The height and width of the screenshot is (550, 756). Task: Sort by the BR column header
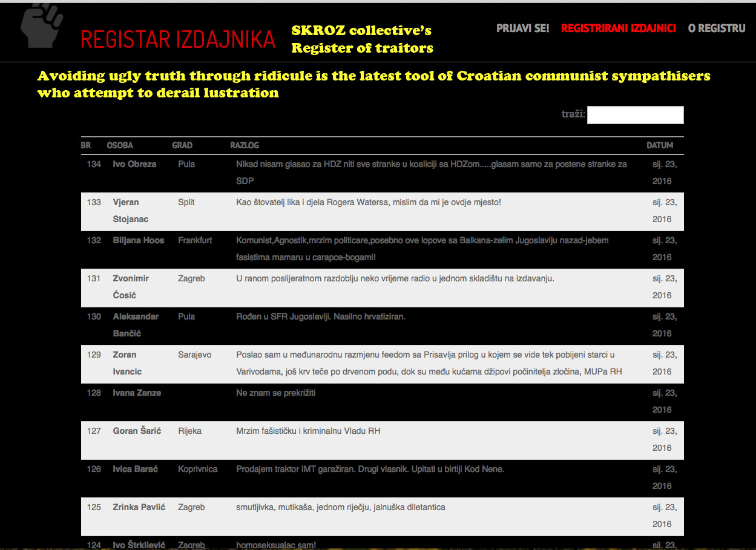pos(86,145)
